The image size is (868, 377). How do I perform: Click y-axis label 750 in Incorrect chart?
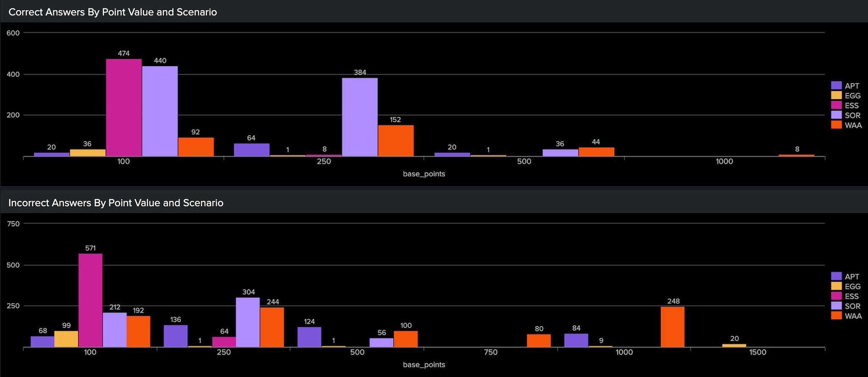pyautogui.click(x=13, y=224)
